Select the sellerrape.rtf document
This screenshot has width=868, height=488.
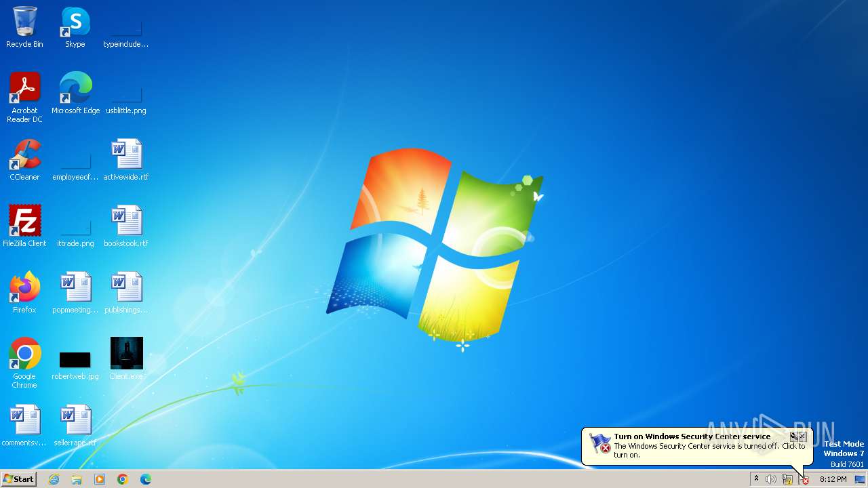[75, 426]
